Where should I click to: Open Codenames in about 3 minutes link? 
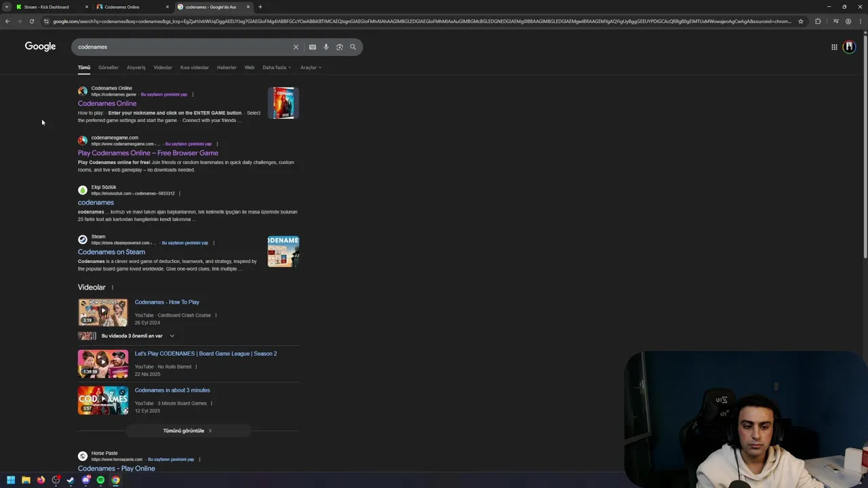click(x=172, y=390)
